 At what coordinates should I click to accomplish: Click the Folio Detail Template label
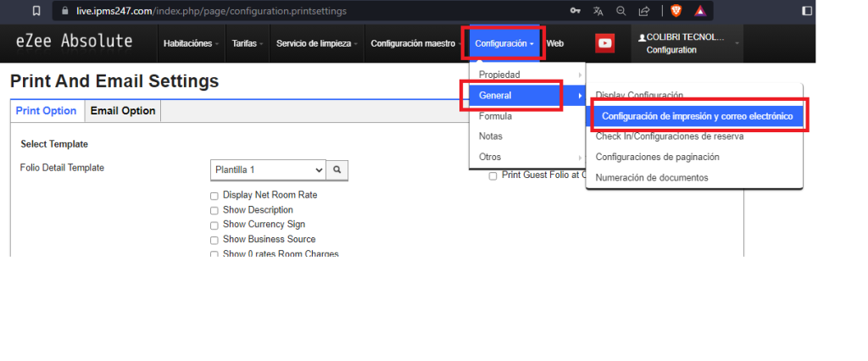tap(62, 167)
